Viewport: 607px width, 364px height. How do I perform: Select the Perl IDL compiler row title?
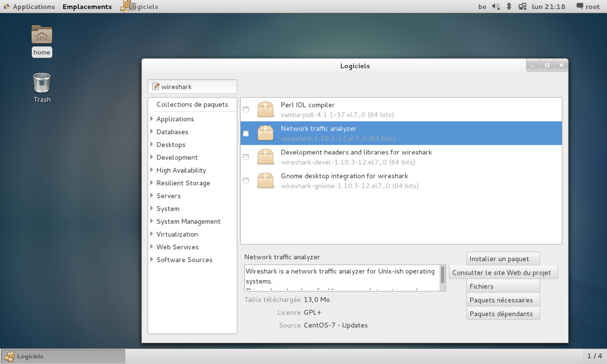pos(308,105)
